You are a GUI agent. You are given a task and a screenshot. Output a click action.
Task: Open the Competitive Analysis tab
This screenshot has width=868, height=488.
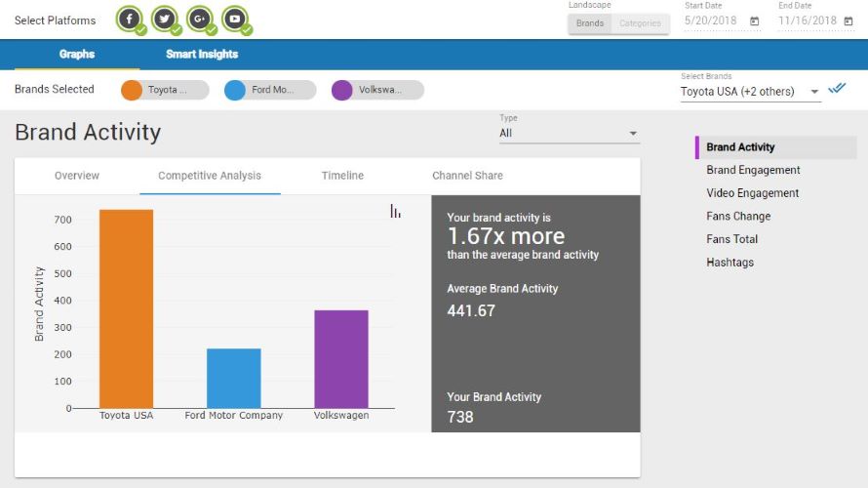click(x=210, y=176)
